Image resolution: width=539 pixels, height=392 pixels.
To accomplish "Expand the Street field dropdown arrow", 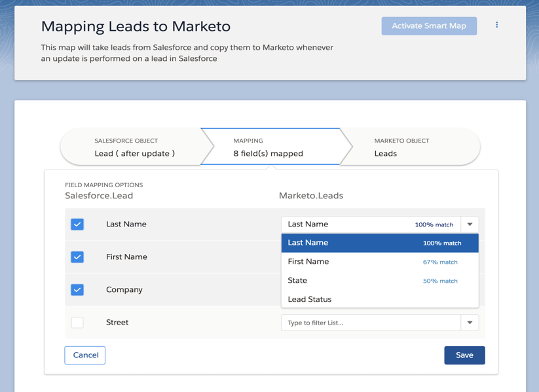I will coord(470,323).
